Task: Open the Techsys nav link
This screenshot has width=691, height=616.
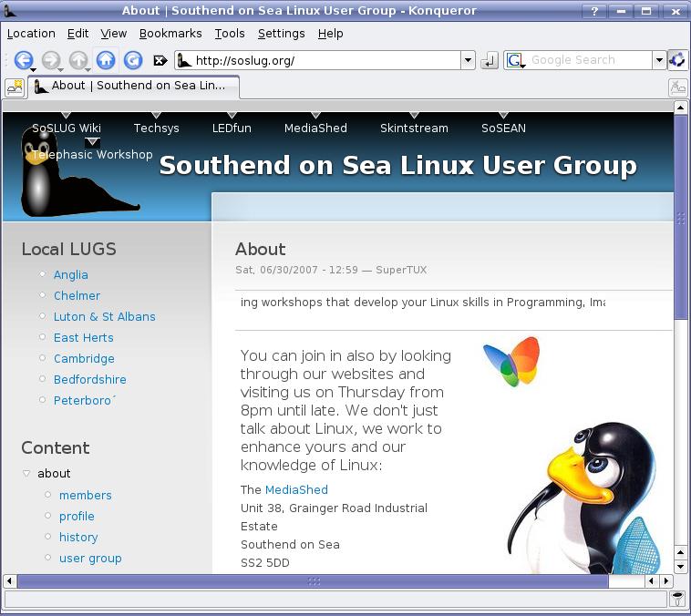Action: click(157, 128)
